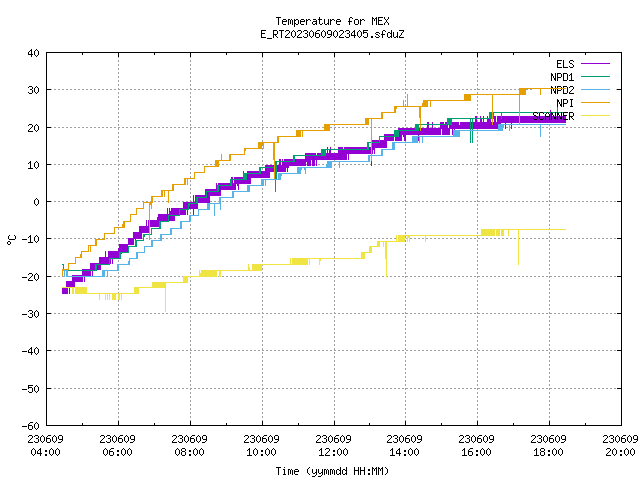Click the y-axis value -50
Screen dimensions: 640x480
click(x=31, y=389)
